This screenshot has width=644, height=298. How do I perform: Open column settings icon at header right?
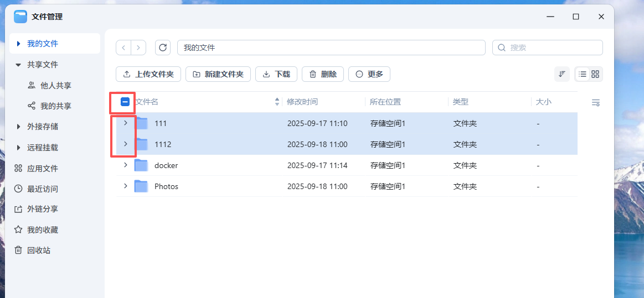pyautogui.click(x=595, y=102)
